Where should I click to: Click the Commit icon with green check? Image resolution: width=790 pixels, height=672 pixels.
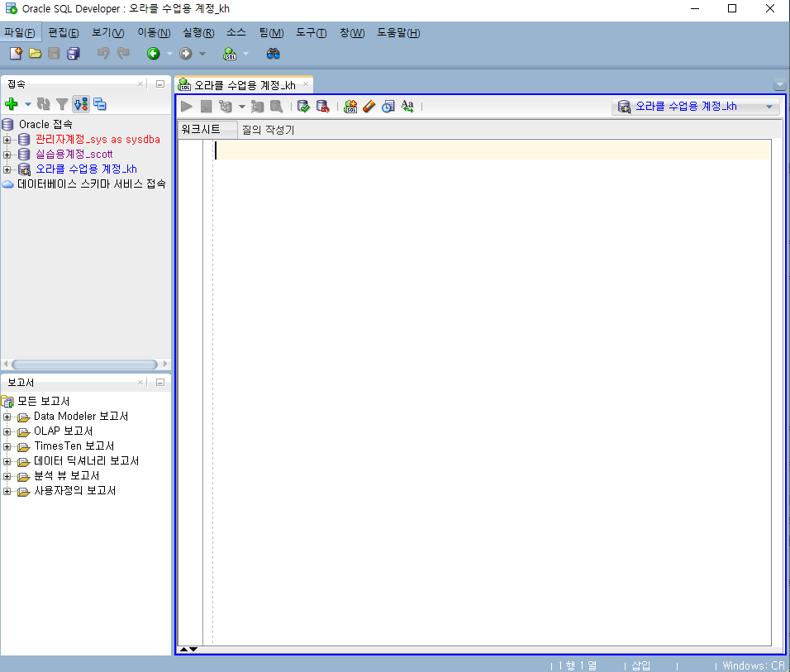[303, 107]
